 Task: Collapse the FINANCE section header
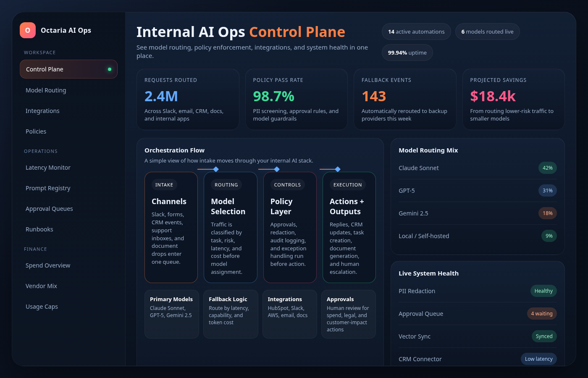click(x=36, y=249)
